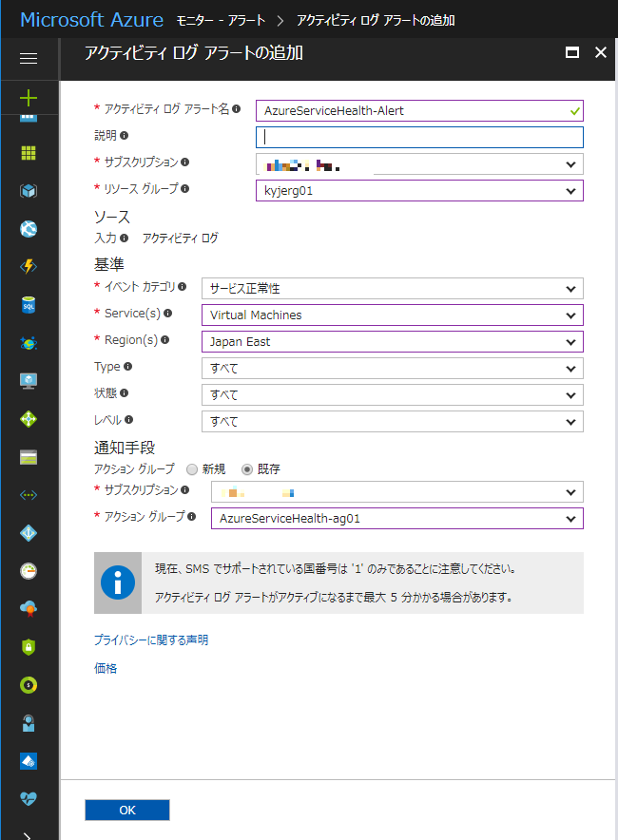Open Cost Management billing ring icon
618x840 pixels.
[x=29, y=685]
